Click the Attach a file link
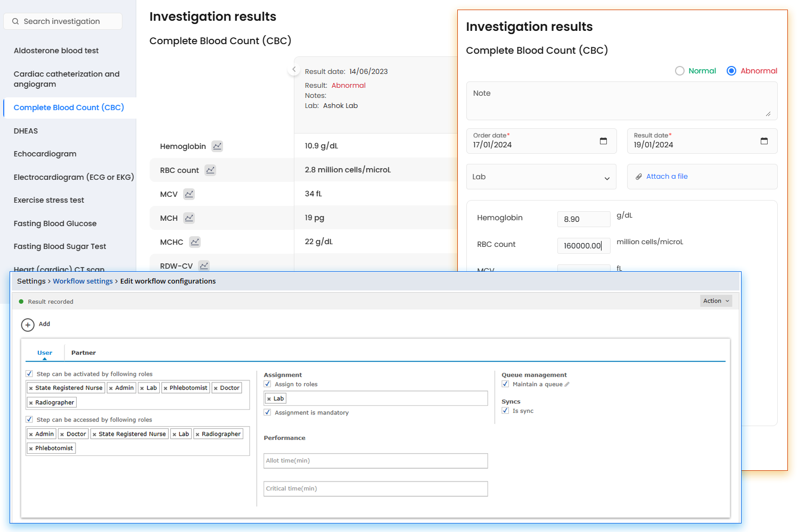The height and width of the screenshot is (532, 798). tap(667, 177)
